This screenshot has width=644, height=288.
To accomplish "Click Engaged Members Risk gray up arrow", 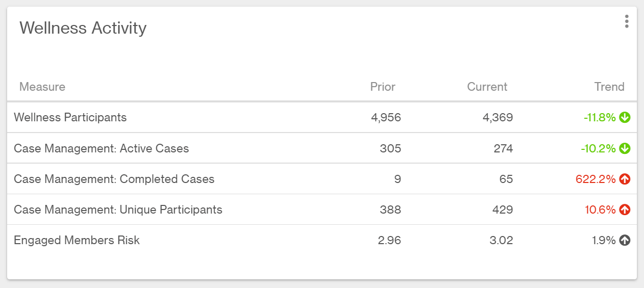I will [x=625, y=241].
